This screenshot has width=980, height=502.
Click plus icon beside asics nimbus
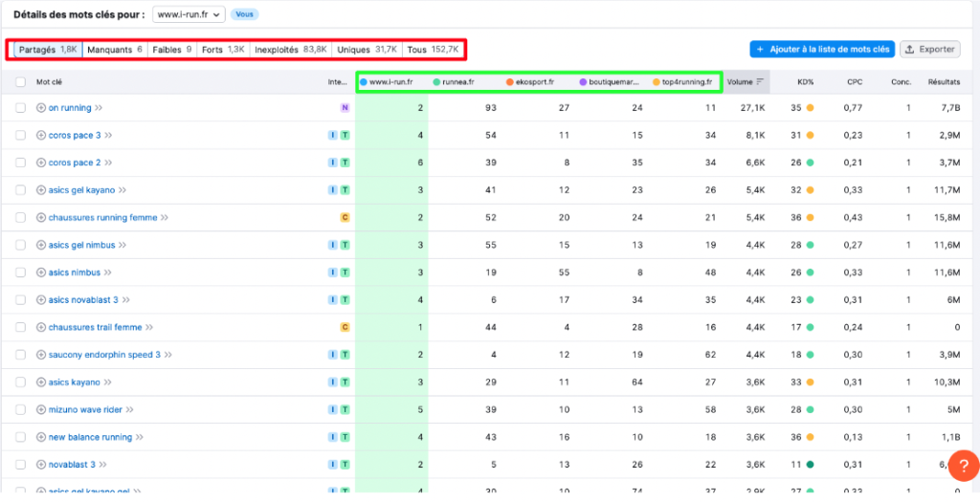click(41, 273)
